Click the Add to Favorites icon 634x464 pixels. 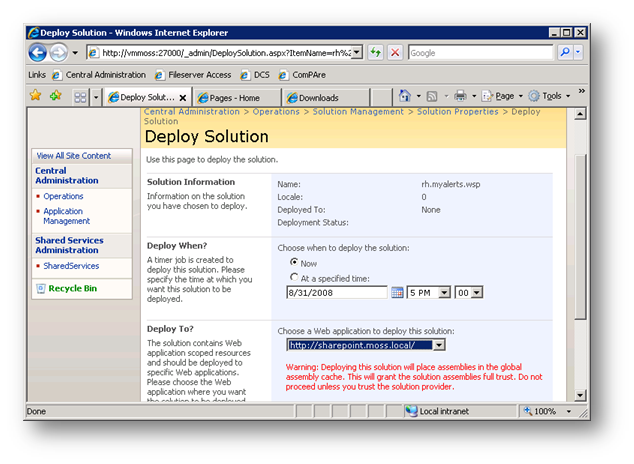56,96
